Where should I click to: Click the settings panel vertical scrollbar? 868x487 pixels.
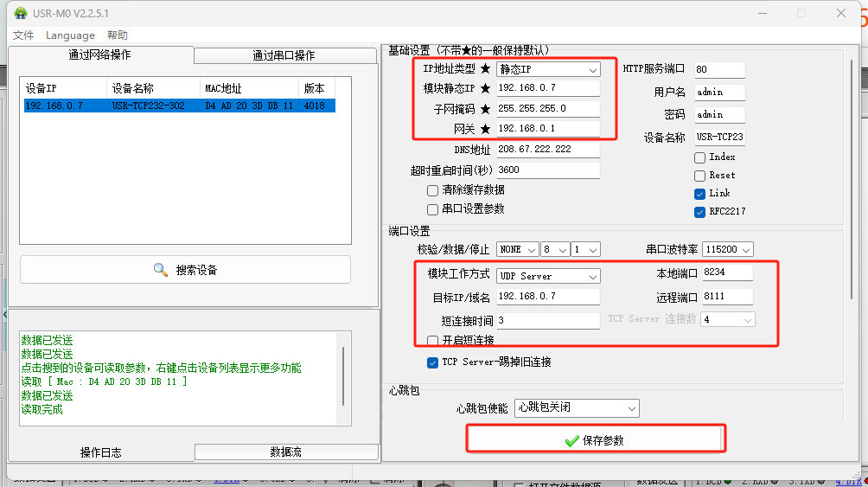point(852,180)
